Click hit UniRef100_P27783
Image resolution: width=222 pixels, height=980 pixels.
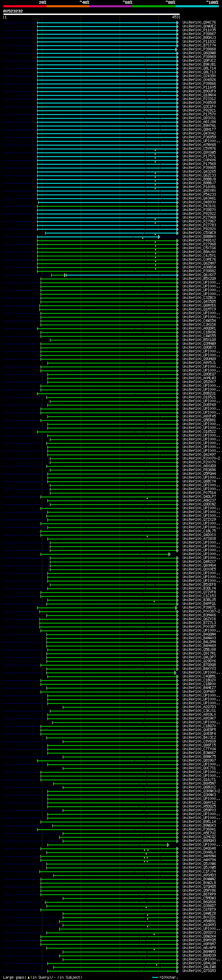click(199, 225)
